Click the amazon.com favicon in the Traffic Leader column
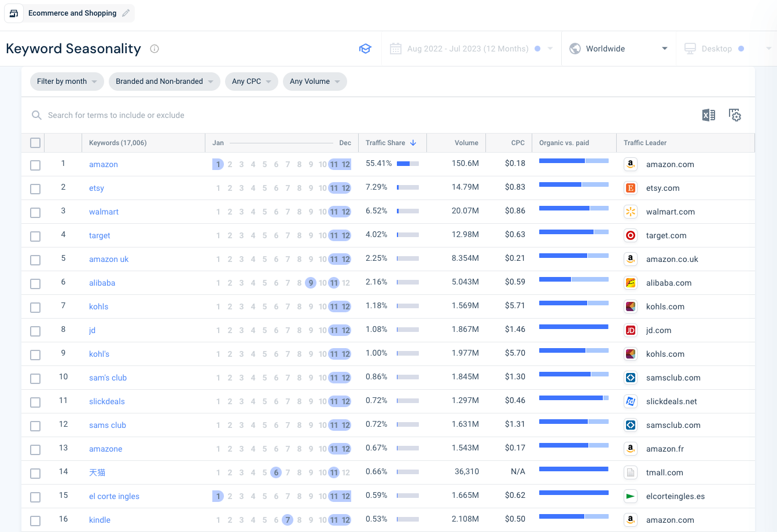 pyautogui.click(x=630, y=164)
